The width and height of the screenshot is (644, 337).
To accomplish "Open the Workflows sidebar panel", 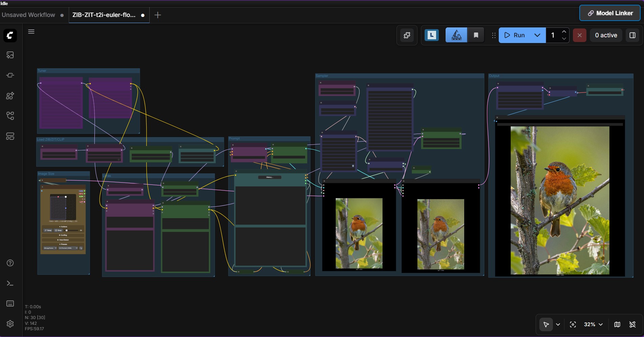I will (10, 116).
